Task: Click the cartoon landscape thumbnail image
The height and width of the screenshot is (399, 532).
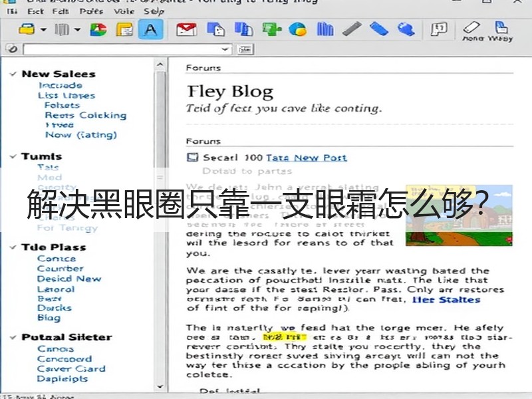Action: 459,215
